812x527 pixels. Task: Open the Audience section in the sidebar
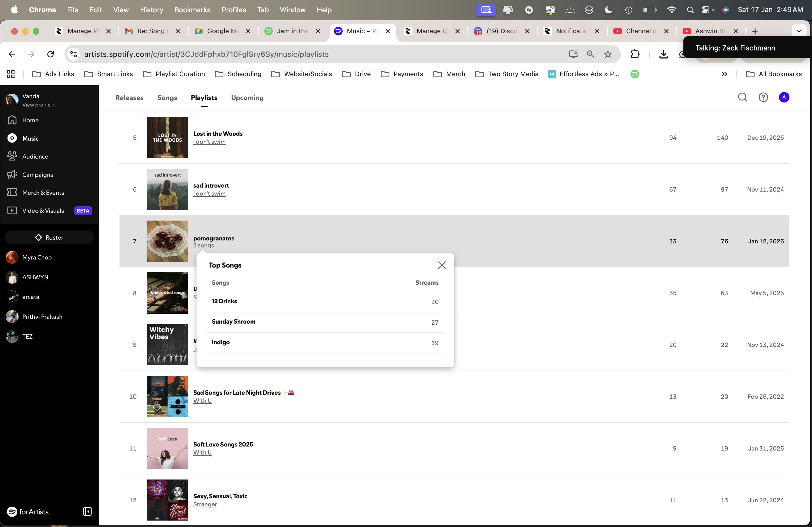coord(35,156)
